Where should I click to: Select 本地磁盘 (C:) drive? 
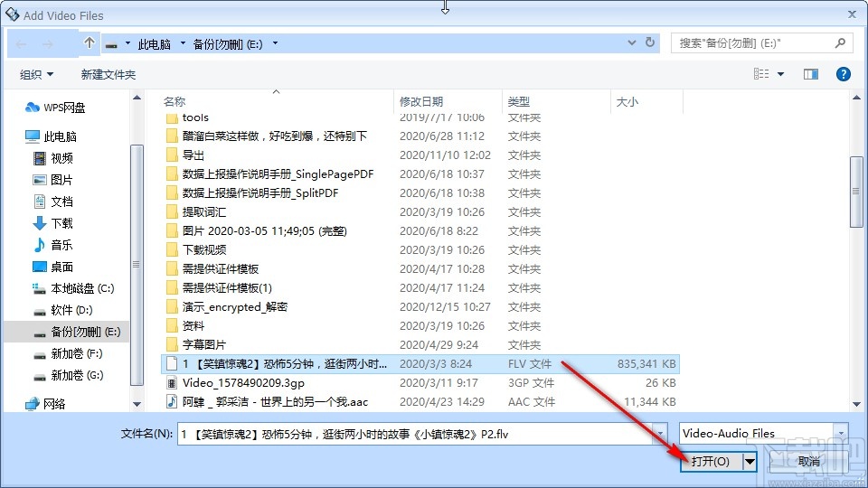click(x=73, y=288)
